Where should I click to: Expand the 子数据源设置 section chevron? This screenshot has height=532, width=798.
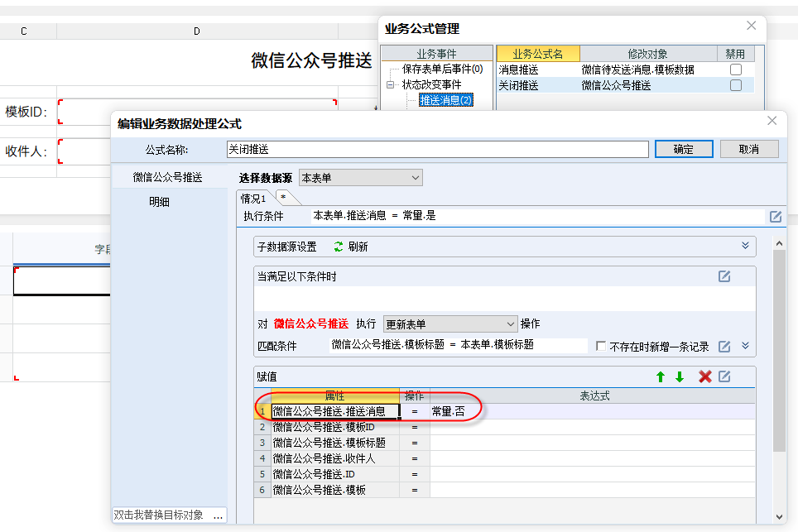(x=745, y=246)
